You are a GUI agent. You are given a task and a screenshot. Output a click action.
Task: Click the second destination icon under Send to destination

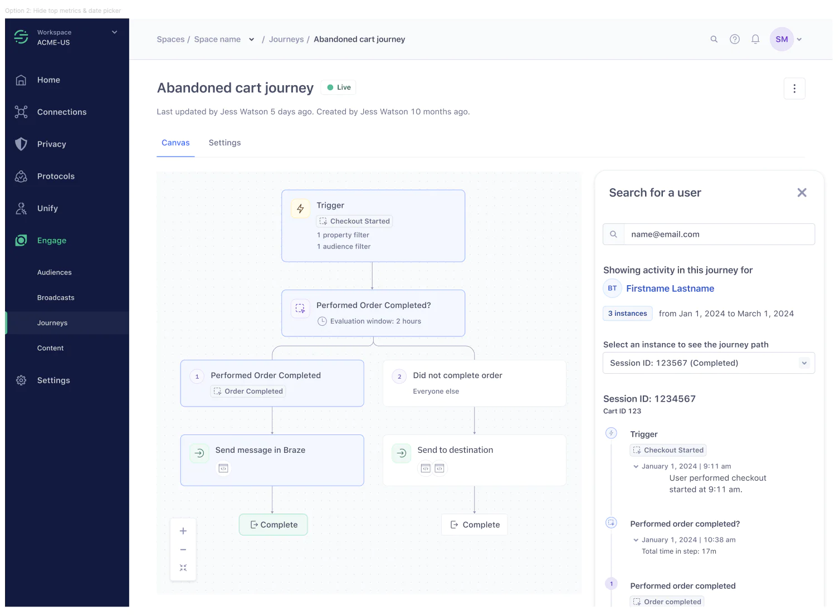[x=439, y=468]
